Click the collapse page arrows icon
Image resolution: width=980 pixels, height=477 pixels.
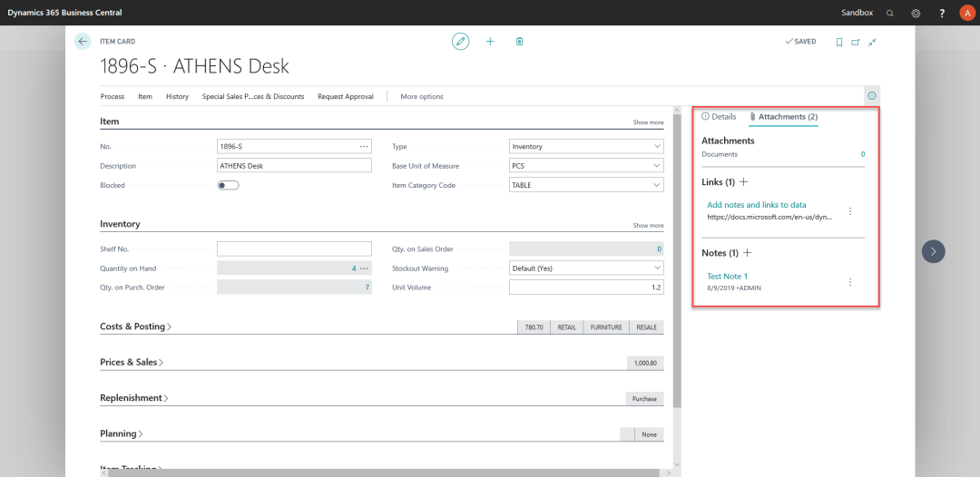point(873,42)
